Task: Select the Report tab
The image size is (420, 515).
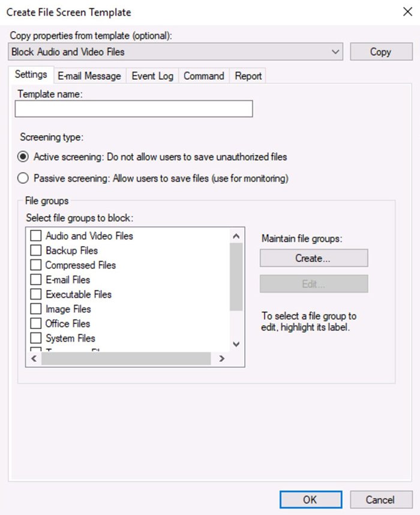Action: coord(248,76)
